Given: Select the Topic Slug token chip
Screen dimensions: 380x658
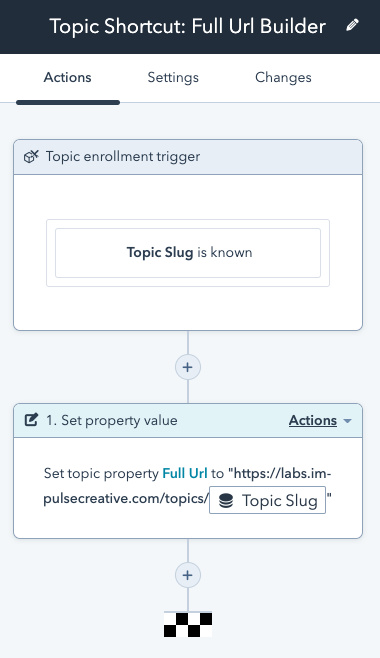Looking at the screenshot, I should pyautogui.click(x=268, y=500).
